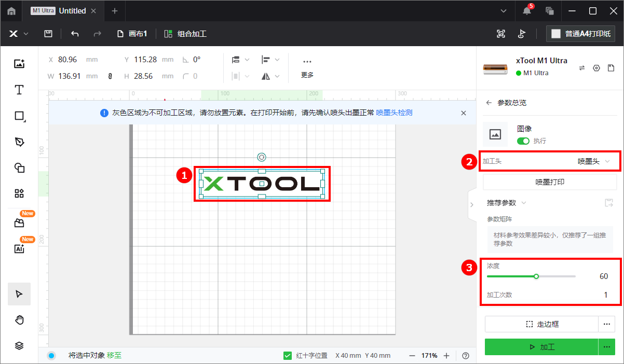Switch device using the swap arrows icon
This screenshot has height=364, width=624.
tap(582, 68)
